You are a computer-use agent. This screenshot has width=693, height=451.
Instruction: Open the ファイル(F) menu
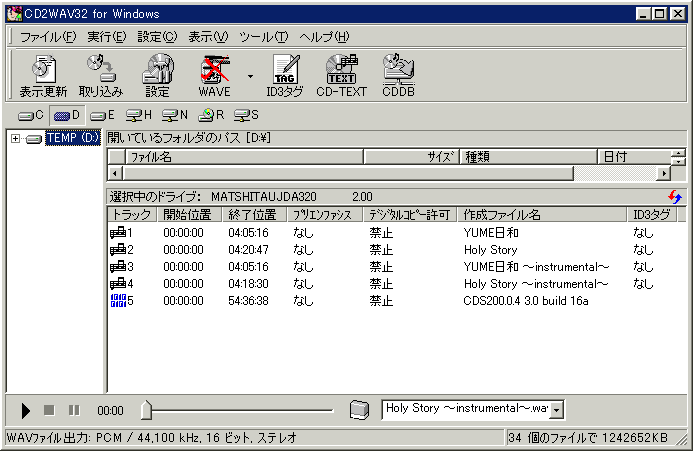[48, 37]
